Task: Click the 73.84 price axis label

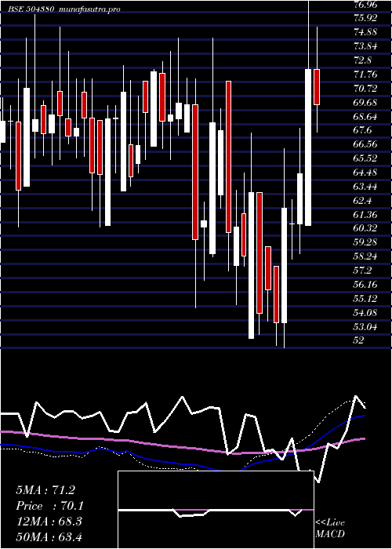Action: click(x=365, y=45)
